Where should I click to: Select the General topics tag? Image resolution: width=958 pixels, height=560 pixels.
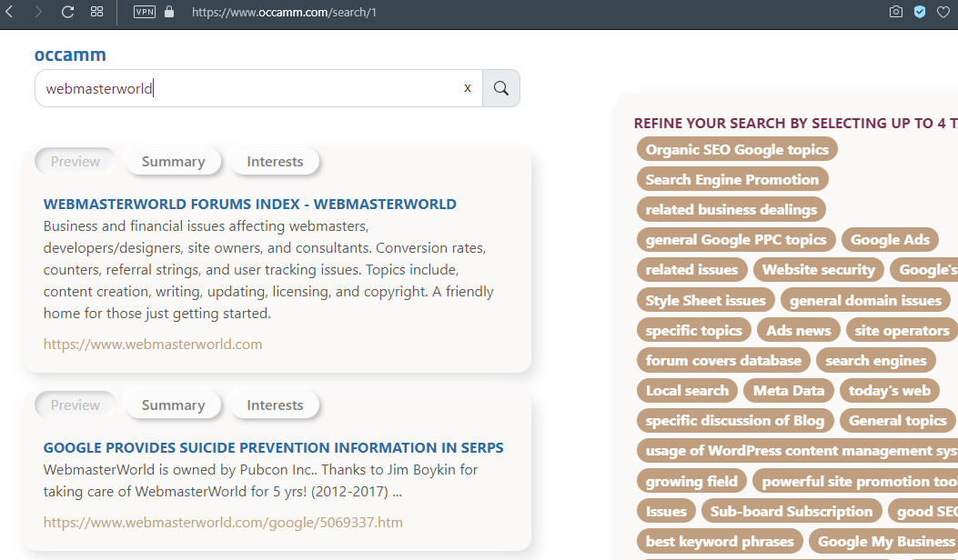898,420
